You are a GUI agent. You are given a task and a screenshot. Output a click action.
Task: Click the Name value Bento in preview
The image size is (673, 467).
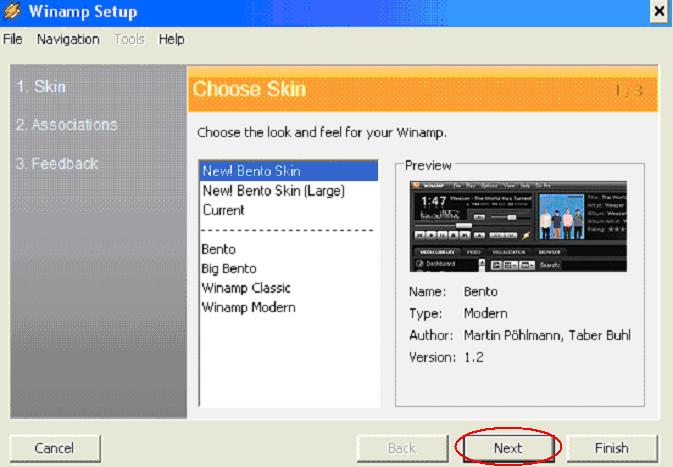(481, 291)
